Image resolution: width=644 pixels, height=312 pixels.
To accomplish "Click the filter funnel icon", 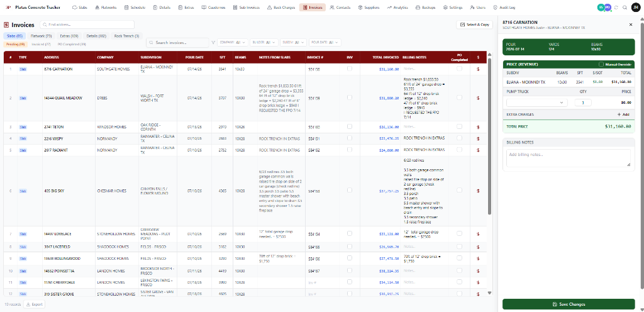I will (x=213, y=42).
